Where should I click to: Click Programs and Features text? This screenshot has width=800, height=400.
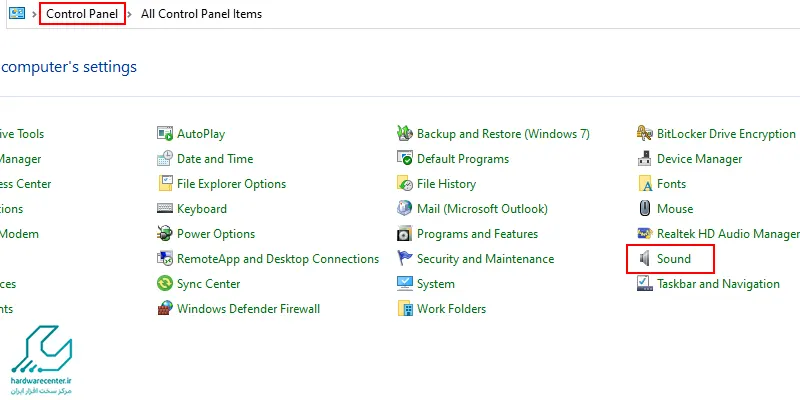(x=478, y=234)
